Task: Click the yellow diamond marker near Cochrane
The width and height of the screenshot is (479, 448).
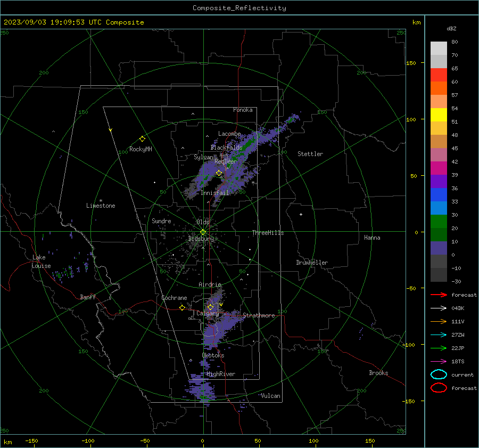Action: (182, 307)
